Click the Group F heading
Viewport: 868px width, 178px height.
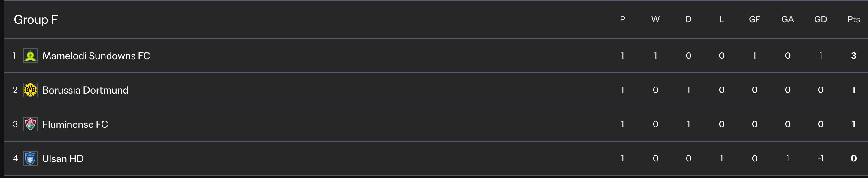(36, 20)
